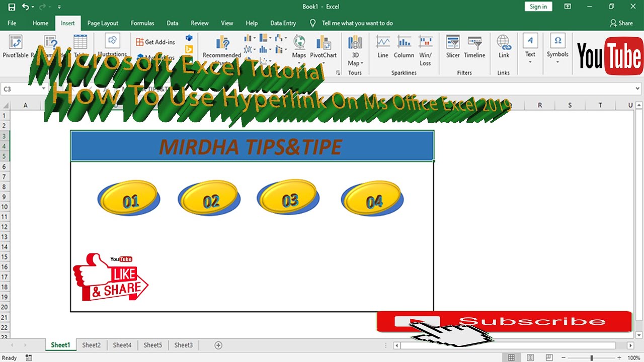Image resolution: width=644 pixels, height=362 pixels.
Task: Insert a Timeline filter
Action: coord(474,47)
